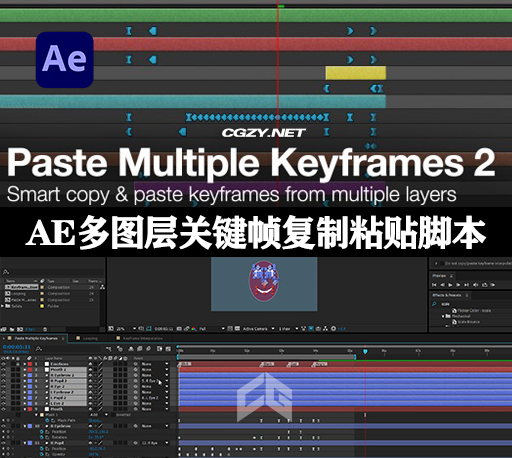Toggle transparency grid icon in viewer bar
The height and width of the screenshot is (458, 512).
coord(237,329)
